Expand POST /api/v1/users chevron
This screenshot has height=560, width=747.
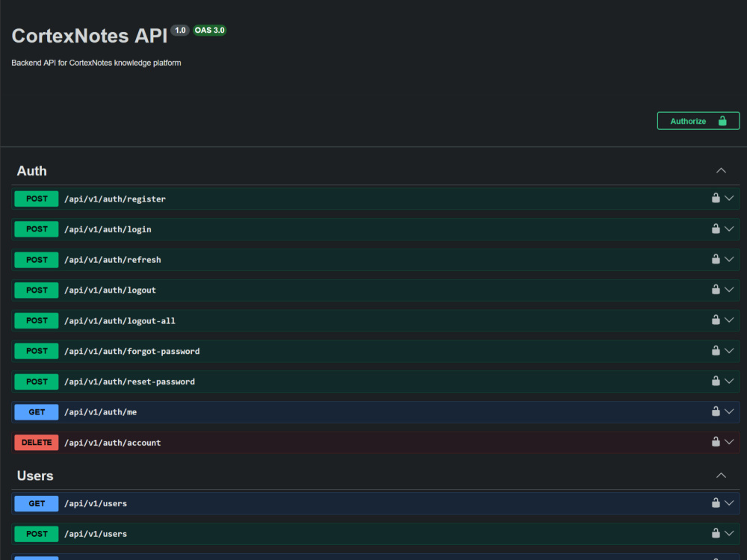coord(729,533)
